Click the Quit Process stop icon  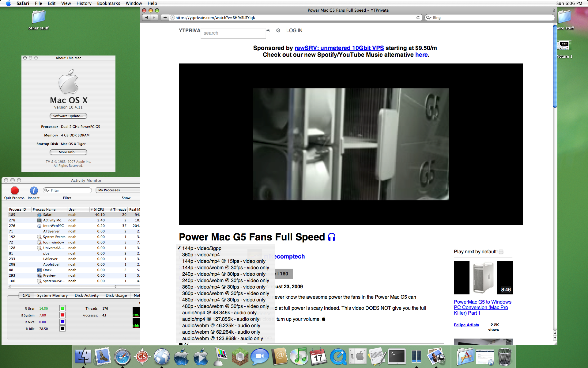14,190
